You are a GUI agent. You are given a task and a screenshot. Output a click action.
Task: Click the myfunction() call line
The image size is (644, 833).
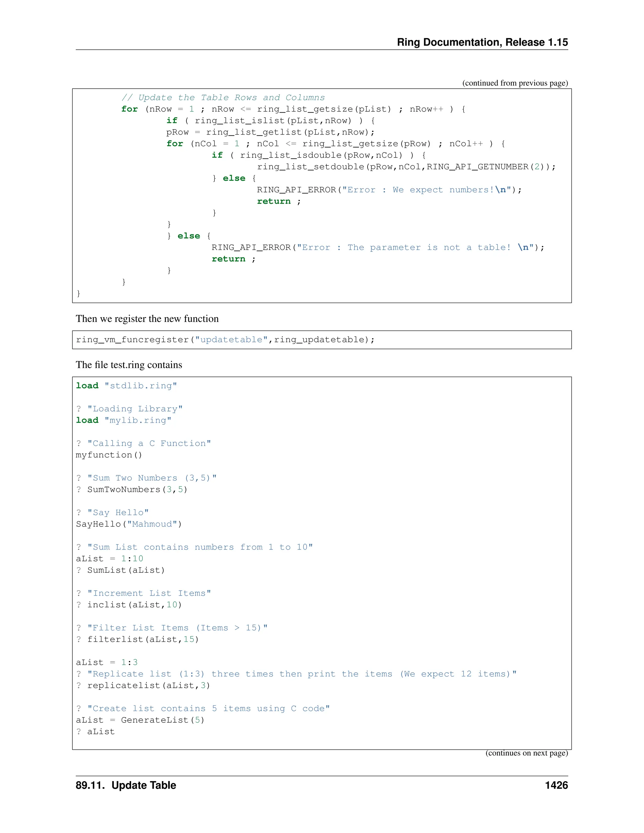pos(109,455)
